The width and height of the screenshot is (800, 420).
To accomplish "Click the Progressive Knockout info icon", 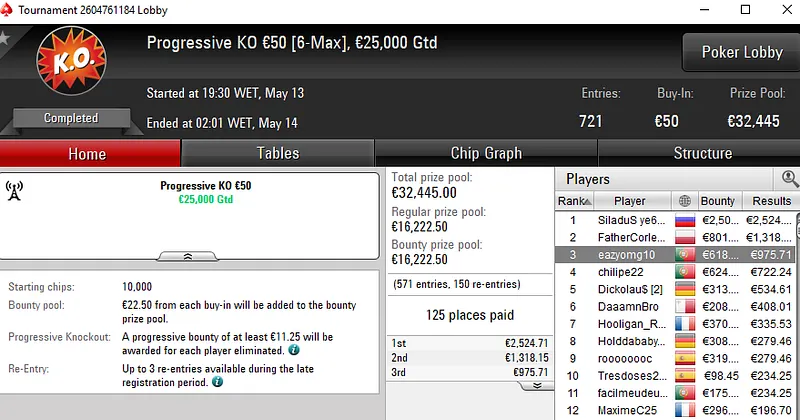I will click(293, 351).
